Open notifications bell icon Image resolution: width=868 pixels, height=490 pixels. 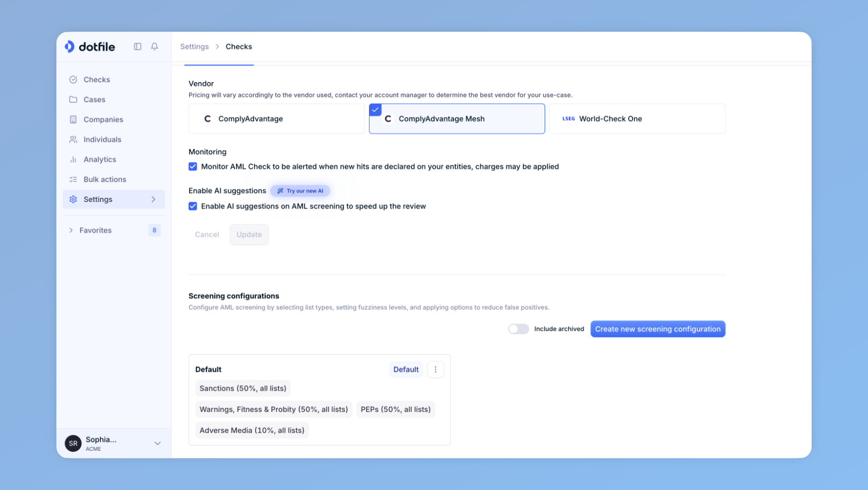click(155, 47)
